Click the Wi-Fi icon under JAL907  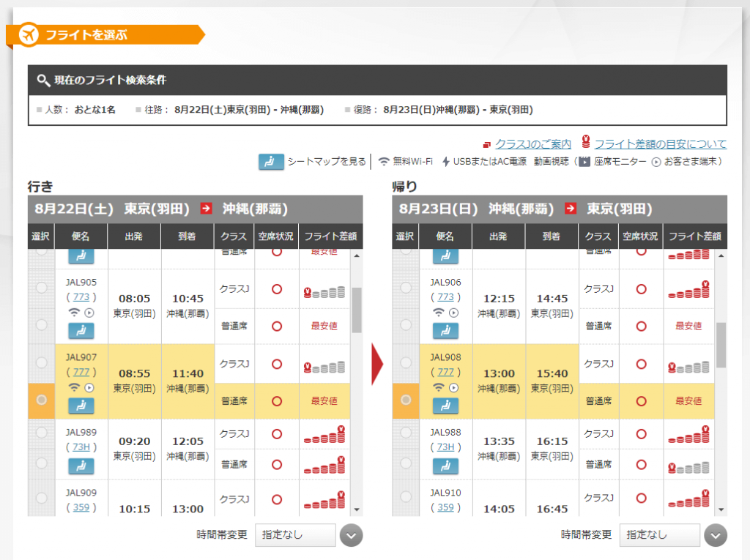tap(74, 388)
